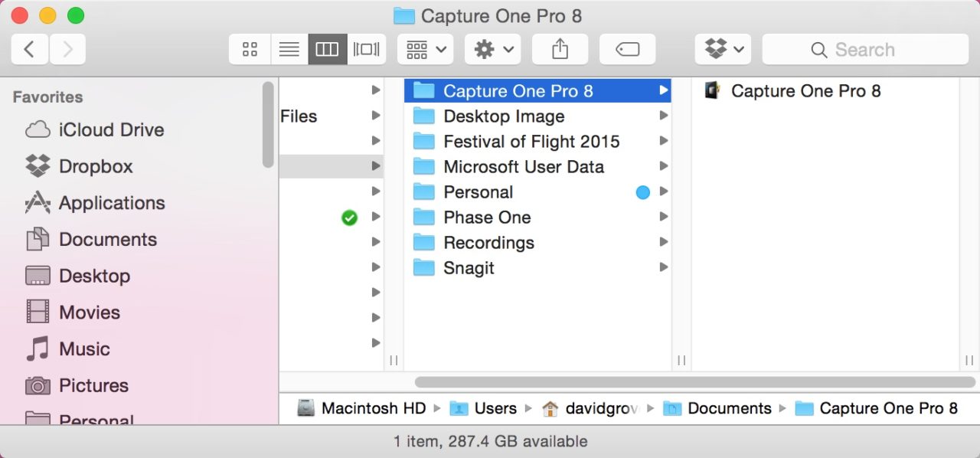Click the Favorites sidebar heading

pyautogui.click(x=47, y=97)
